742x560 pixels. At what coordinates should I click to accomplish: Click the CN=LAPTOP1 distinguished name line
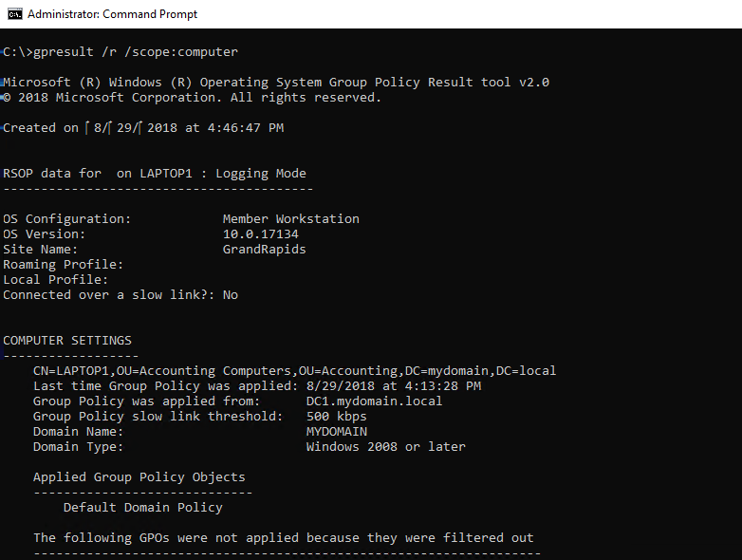(x=294, y=371)
